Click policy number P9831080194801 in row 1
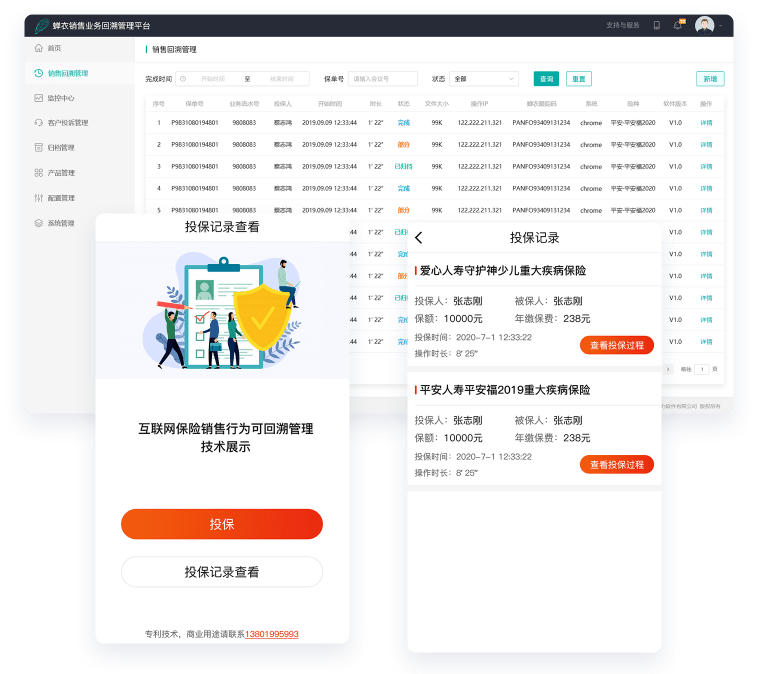Image resolution: width=758 pixels, height=674 pixels. coord(195,123)
